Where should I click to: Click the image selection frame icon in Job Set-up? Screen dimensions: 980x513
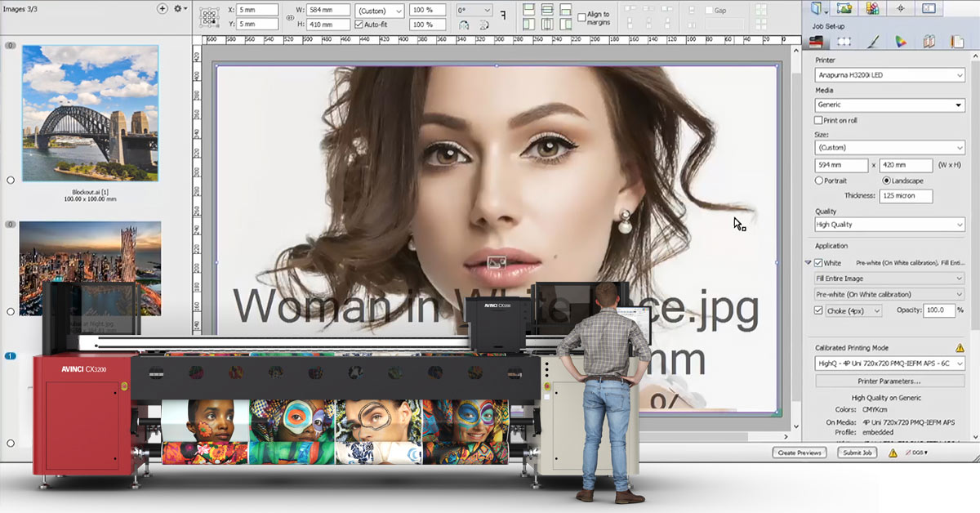tap(844, 40)
